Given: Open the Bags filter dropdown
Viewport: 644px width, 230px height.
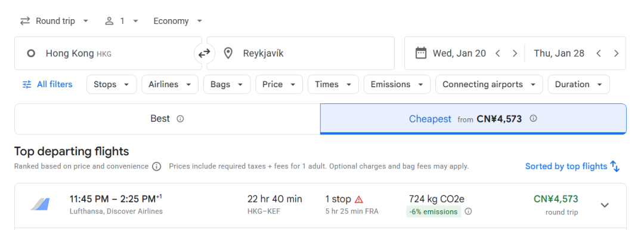Looking at the screenshot, I should [x=227, y=84].
